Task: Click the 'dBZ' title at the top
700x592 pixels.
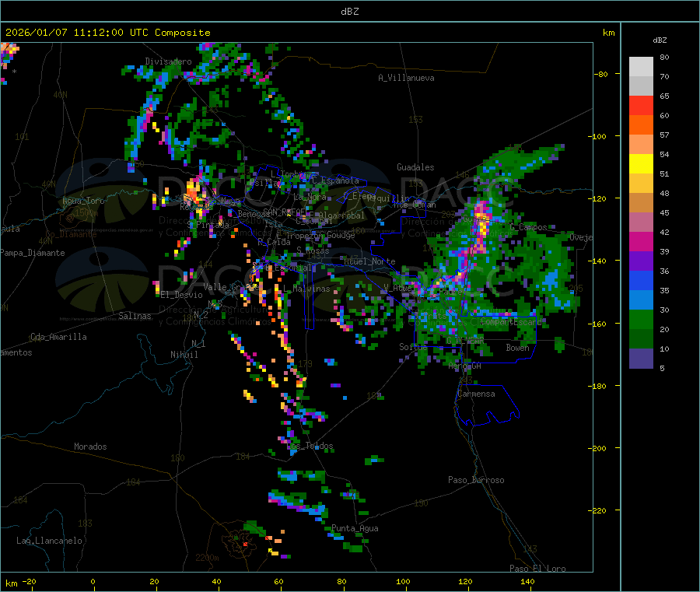Action: (349, 12)
